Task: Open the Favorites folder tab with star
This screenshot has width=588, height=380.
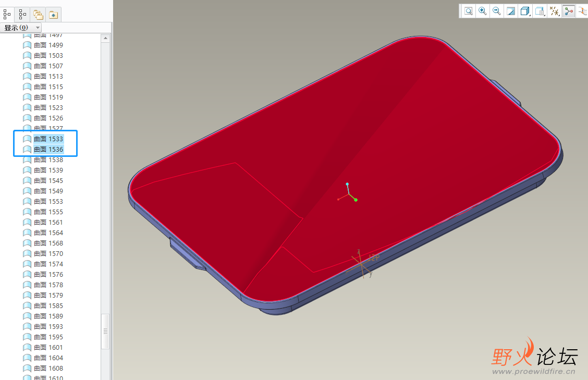Action: pos(54,15)
